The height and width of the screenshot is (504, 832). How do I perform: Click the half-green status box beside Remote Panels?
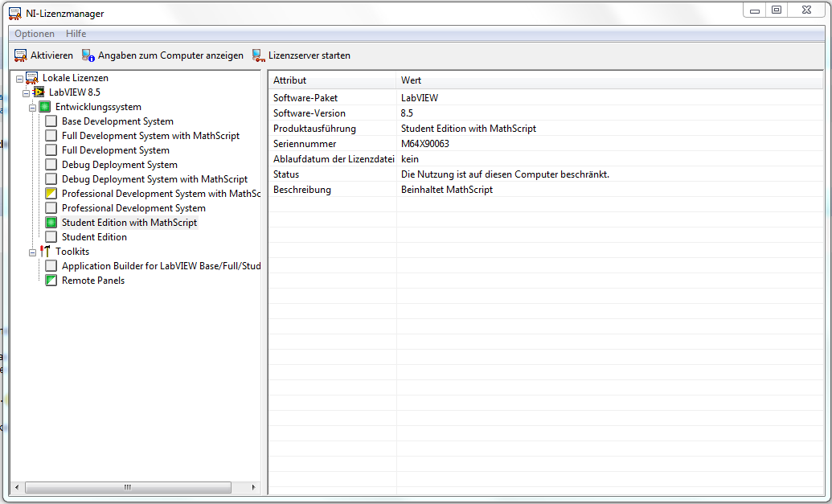[x=51, y=280]
